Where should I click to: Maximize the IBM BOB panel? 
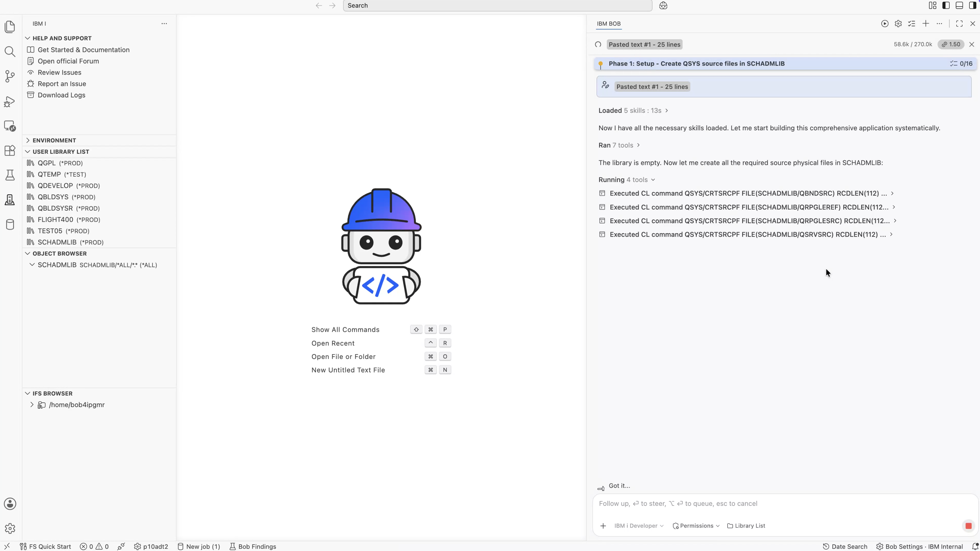(959, 24)
